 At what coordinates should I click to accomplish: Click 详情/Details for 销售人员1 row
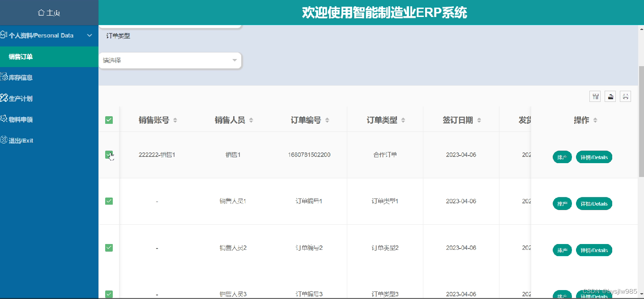click(594, 204)
